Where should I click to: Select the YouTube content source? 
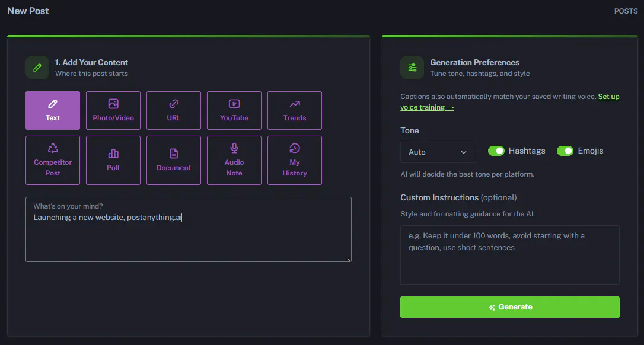(x=234, y=110)
